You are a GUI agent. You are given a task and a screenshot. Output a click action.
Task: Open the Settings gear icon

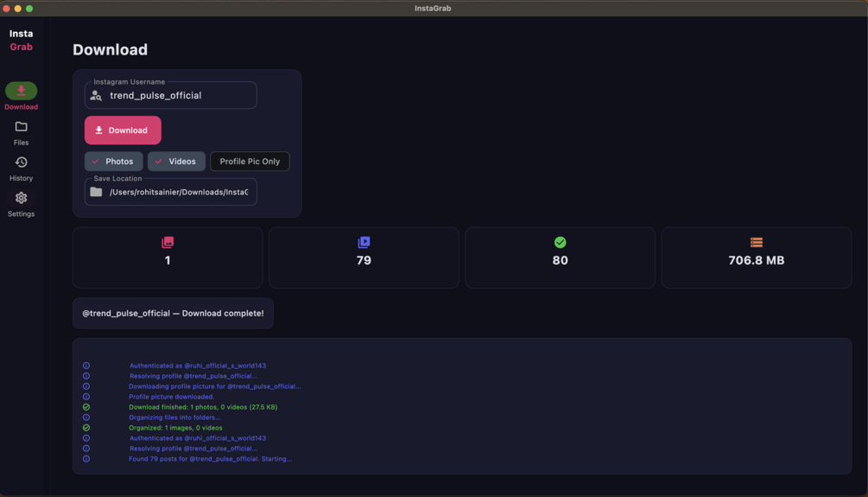pos(21,198)
